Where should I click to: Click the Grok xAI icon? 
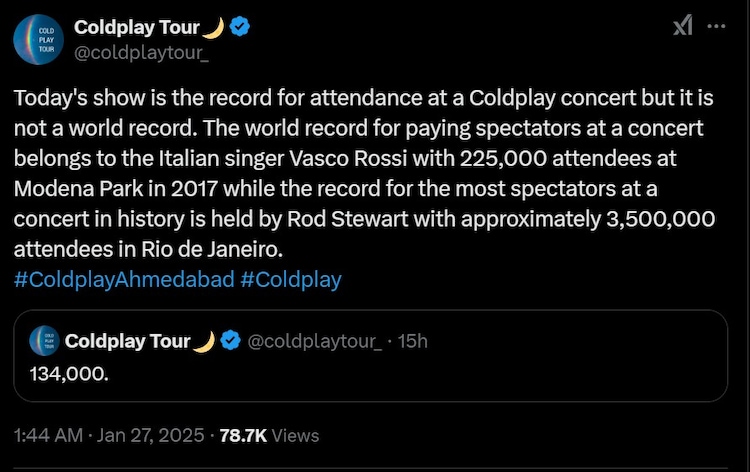tap(683, 28)
